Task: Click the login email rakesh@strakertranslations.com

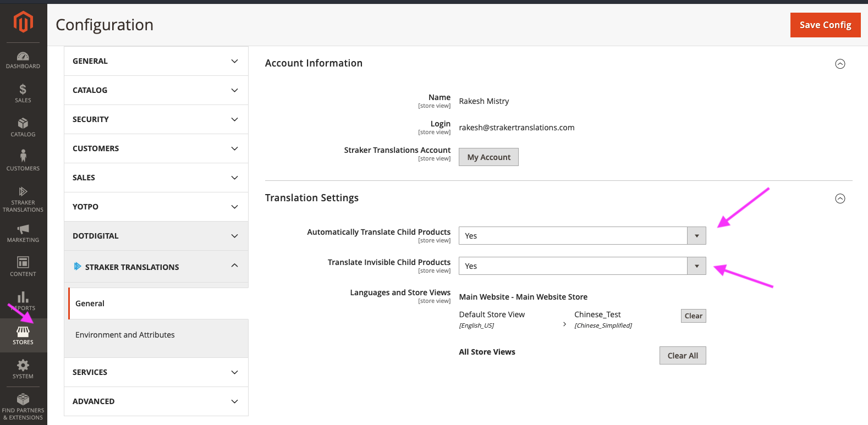Action: (517, 128)
